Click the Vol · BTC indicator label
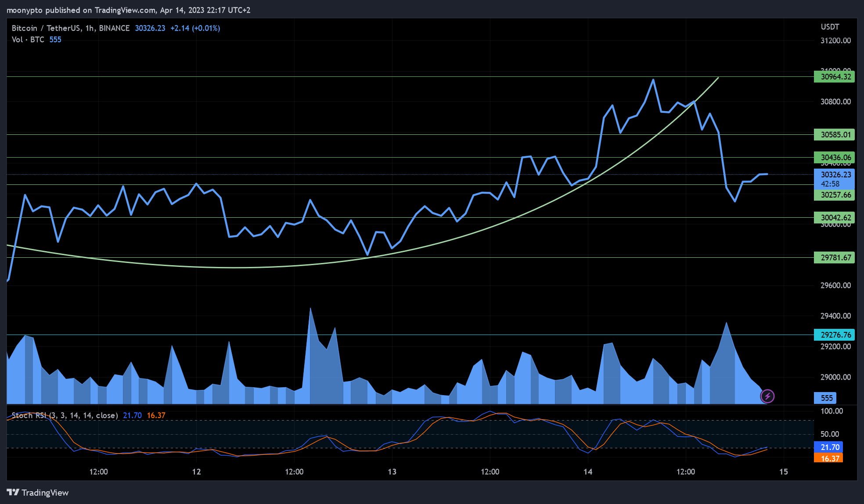 tap(28, 40)
